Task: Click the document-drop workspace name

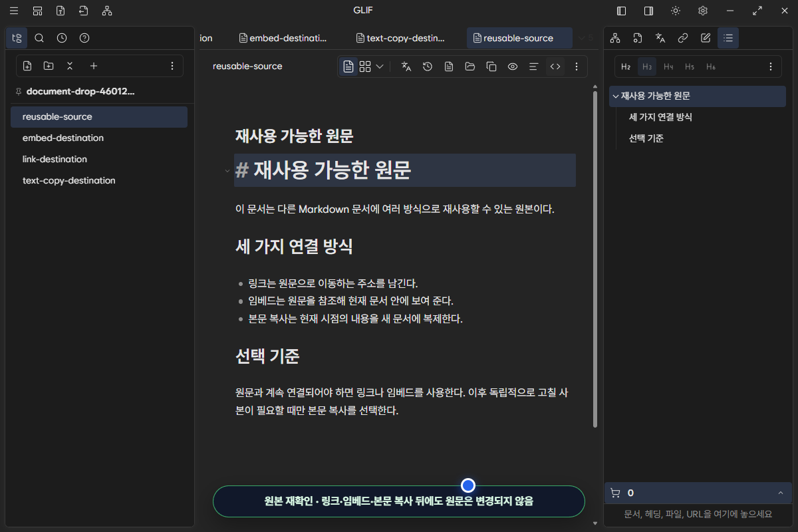Action: tap(80, 92)
